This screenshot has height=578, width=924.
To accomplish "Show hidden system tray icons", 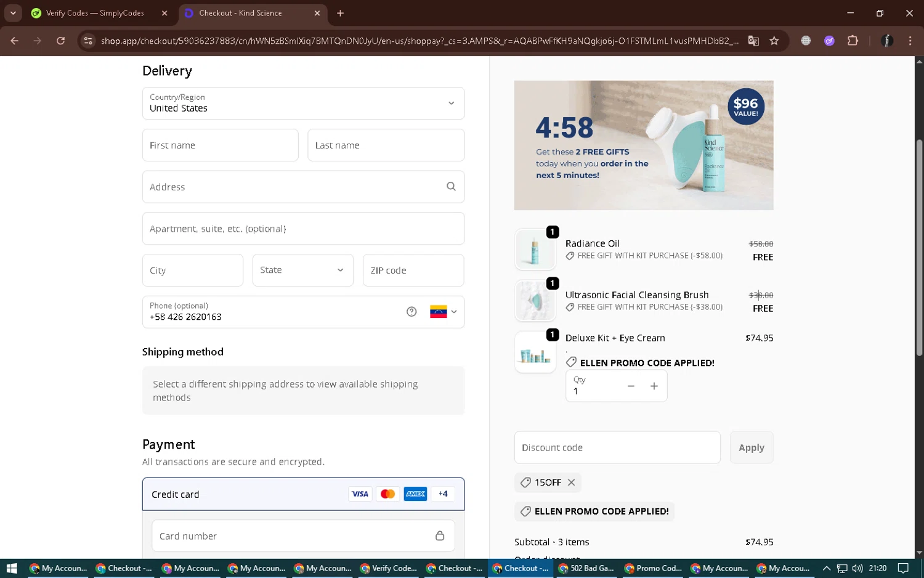I will pyautogui.click(x=827, y=568).
